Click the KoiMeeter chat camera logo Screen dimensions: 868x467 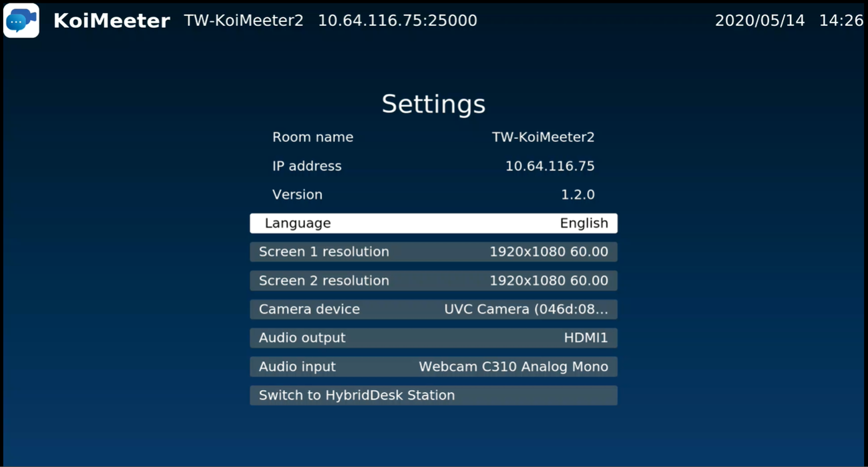pos(21,21)
